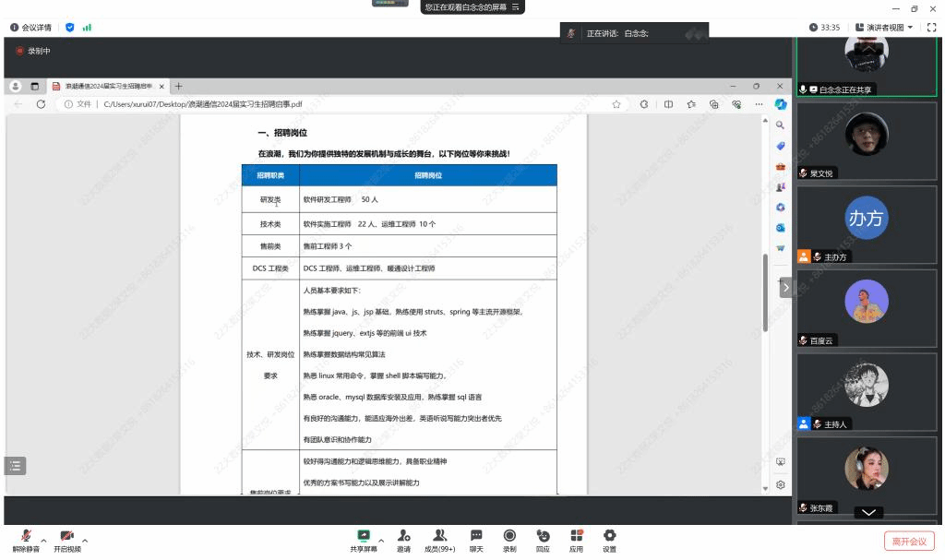The image size is (945, 560).
Task: Open video options arrow
Action: (x=85, y=541)
